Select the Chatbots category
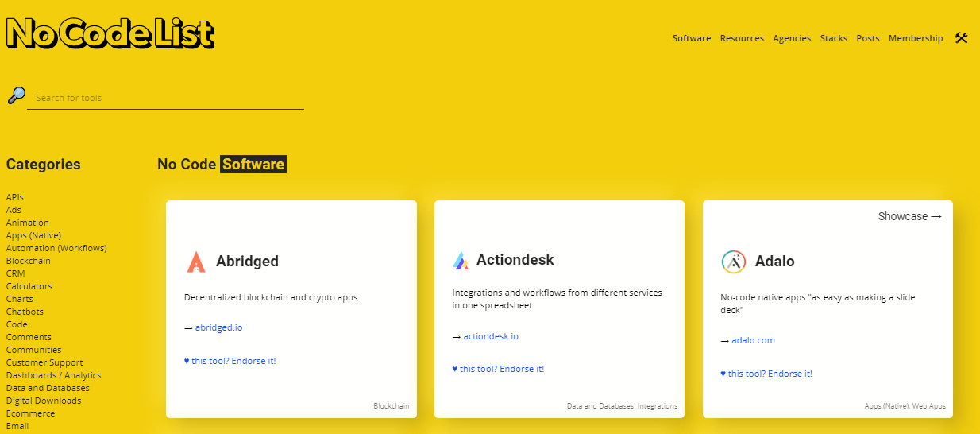 coord(25,312)
